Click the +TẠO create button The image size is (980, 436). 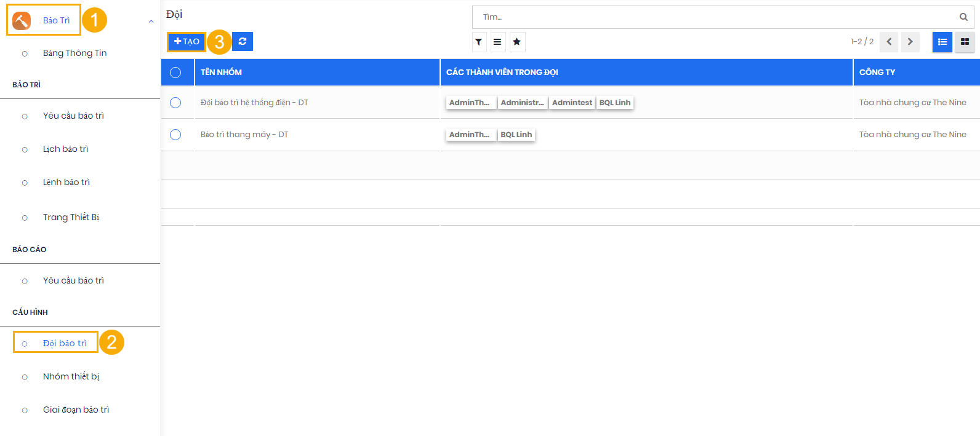click(x=187, y=42)
